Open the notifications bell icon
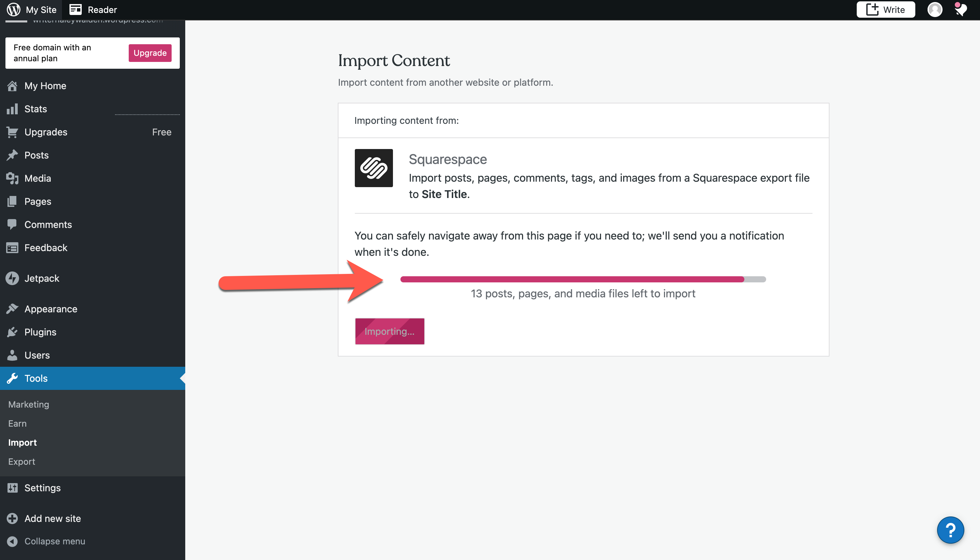Screen dimensions: 980x560 pos(960,10)
